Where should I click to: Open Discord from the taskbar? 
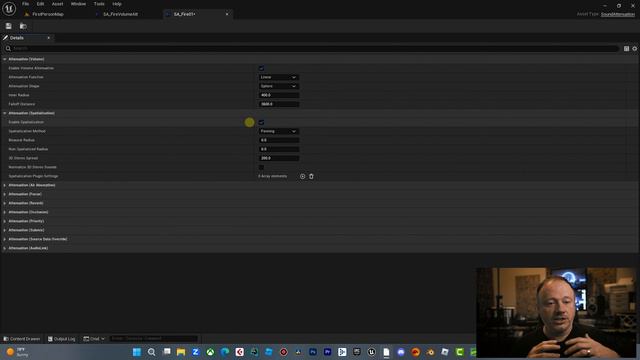(401, 352)
